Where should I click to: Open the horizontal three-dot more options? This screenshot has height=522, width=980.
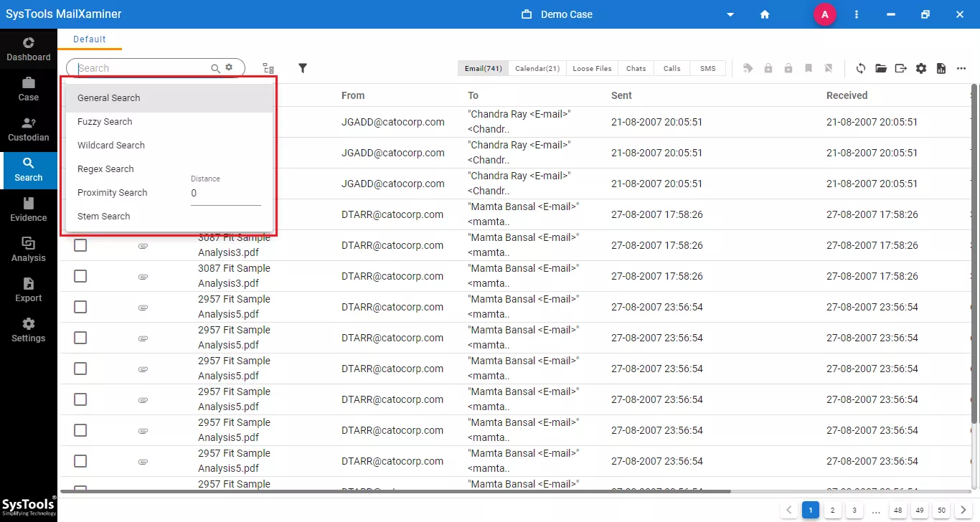(961, 68)
